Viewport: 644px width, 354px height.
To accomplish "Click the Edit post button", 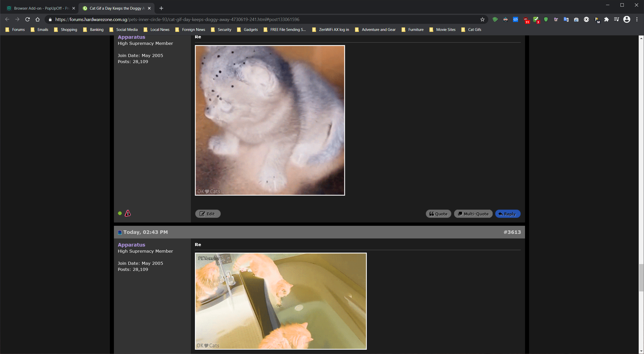I will click(208, 214).
